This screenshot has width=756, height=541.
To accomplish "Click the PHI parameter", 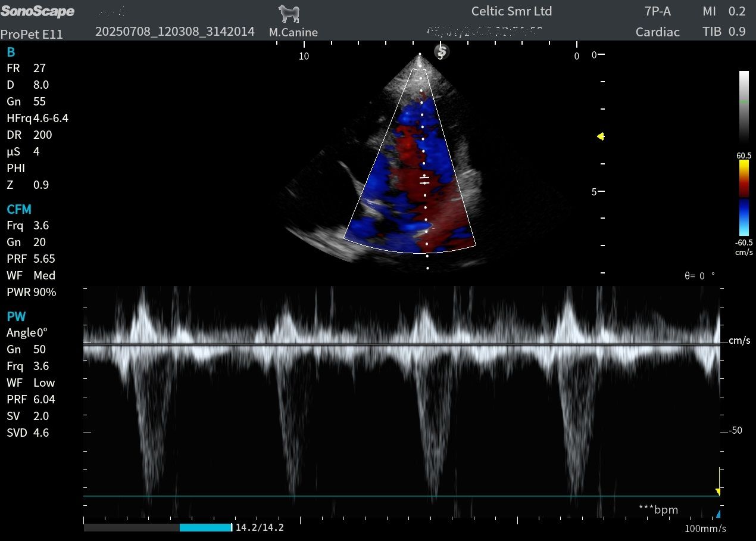I will [15, 168].
